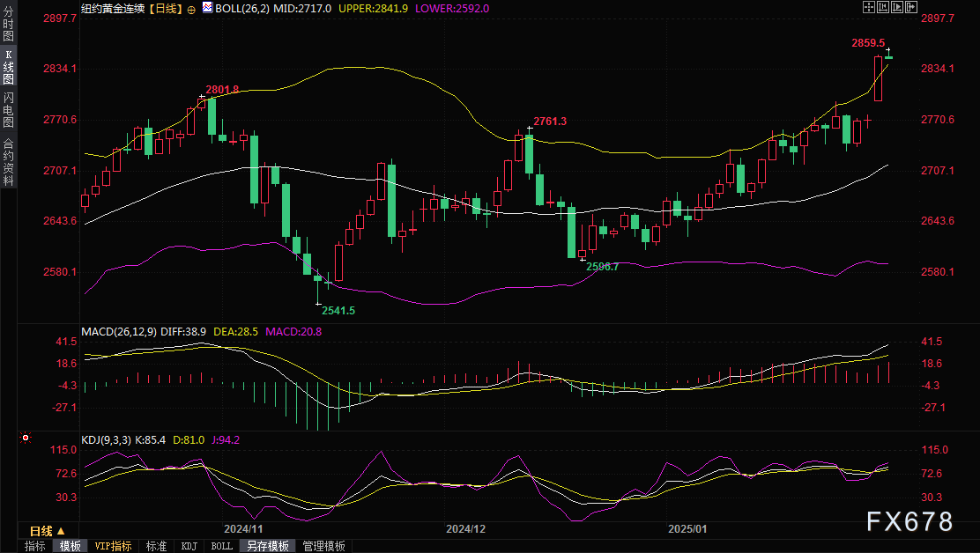The width and height of the screenshot is (980, 553).
Task: Select the K线图 sidebar tab
Action: 8,67
